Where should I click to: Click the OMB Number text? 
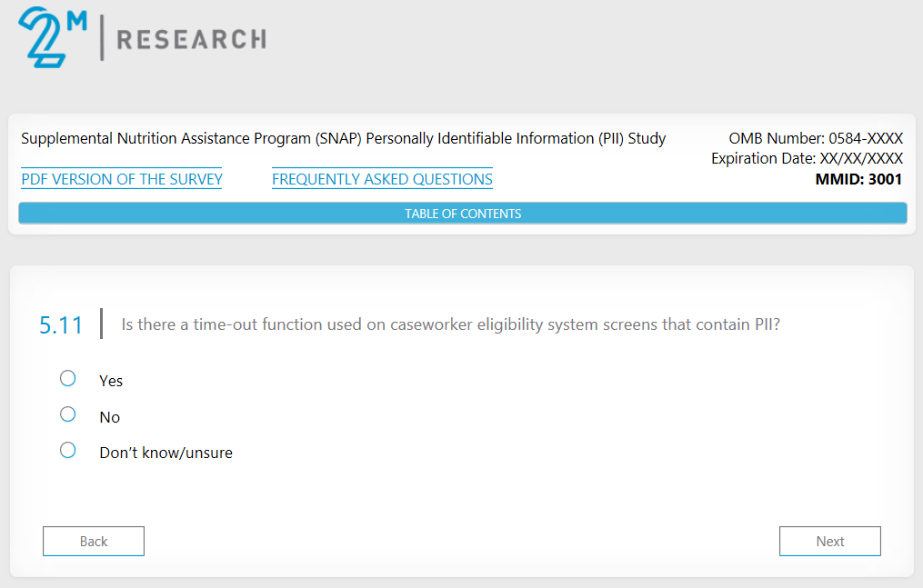815,139
